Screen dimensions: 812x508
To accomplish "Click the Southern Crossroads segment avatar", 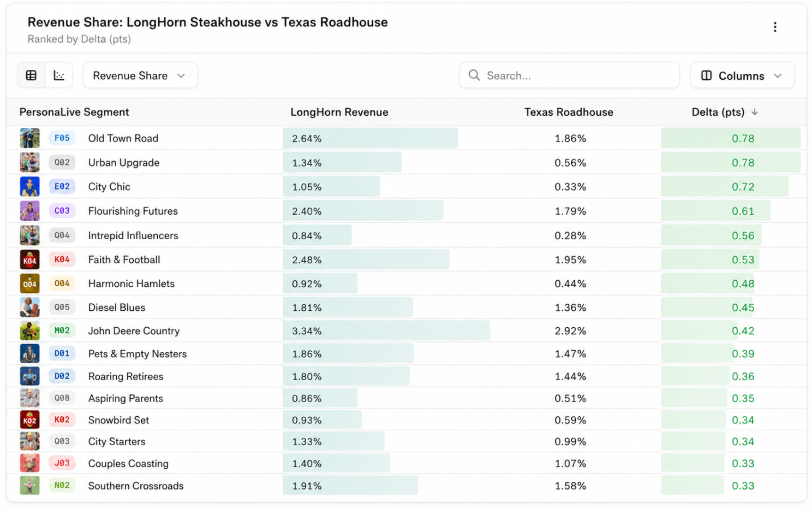I will click(29, 486).
